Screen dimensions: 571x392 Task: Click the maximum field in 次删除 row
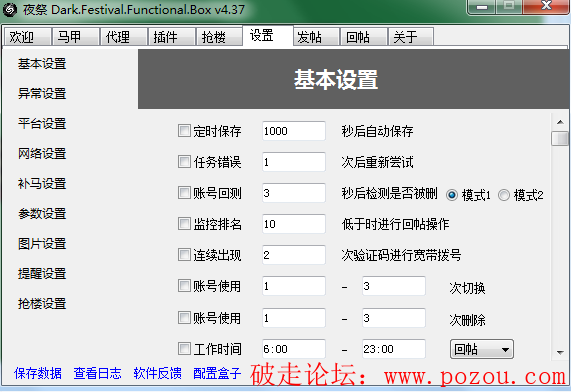coord(394,318)
